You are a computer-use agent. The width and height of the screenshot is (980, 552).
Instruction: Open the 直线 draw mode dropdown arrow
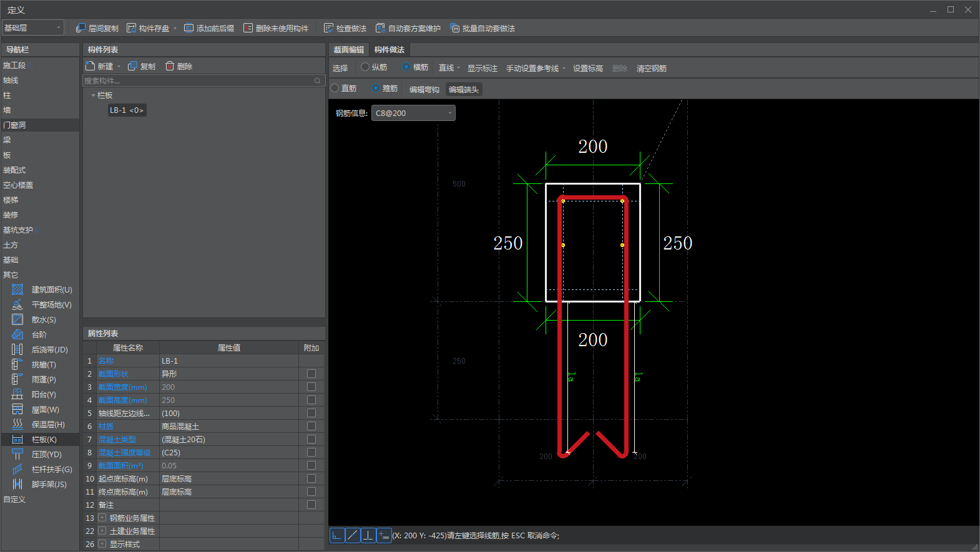[458, 68]
